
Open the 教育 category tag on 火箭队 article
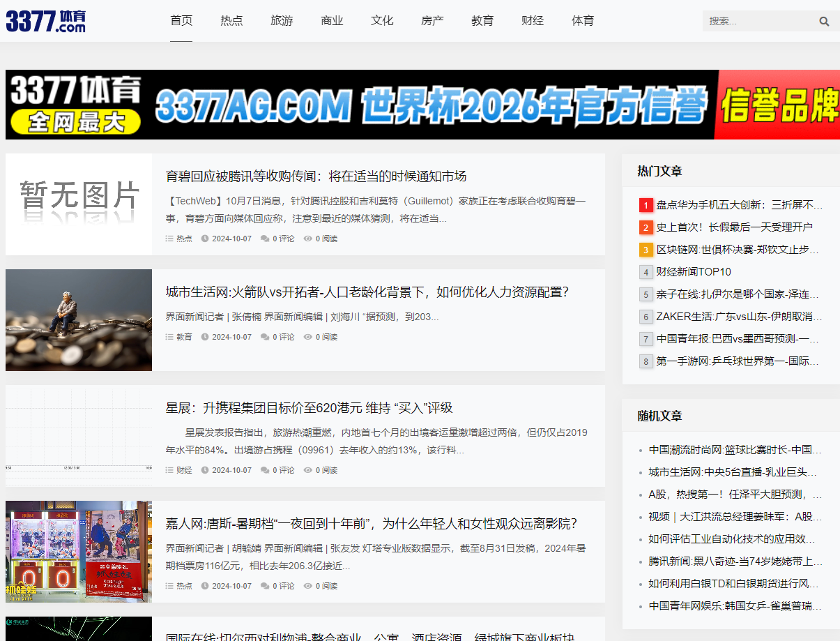(184, 337)
